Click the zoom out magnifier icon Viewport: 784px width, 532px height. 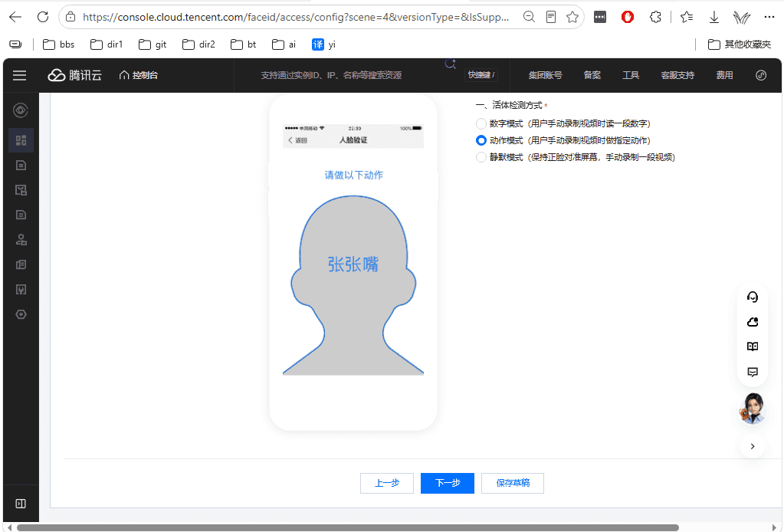point(529,17)
